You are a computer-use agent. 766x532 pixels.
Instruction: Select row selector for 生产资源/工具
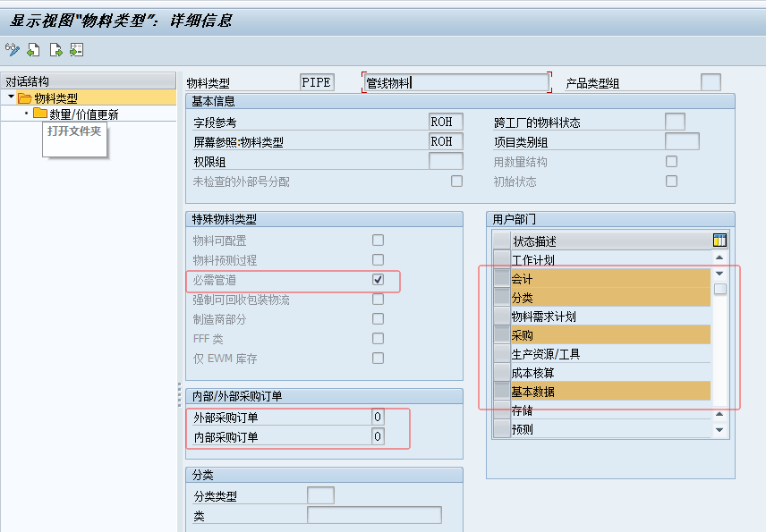502,353
